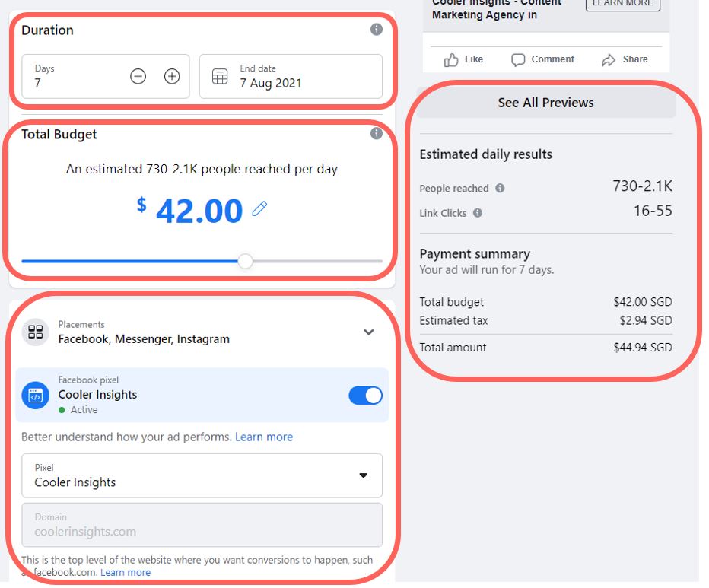Viewport: 709px width, 588px height.
Task: Click the estimated people reached per day sentence
Action: pos(202,169)
